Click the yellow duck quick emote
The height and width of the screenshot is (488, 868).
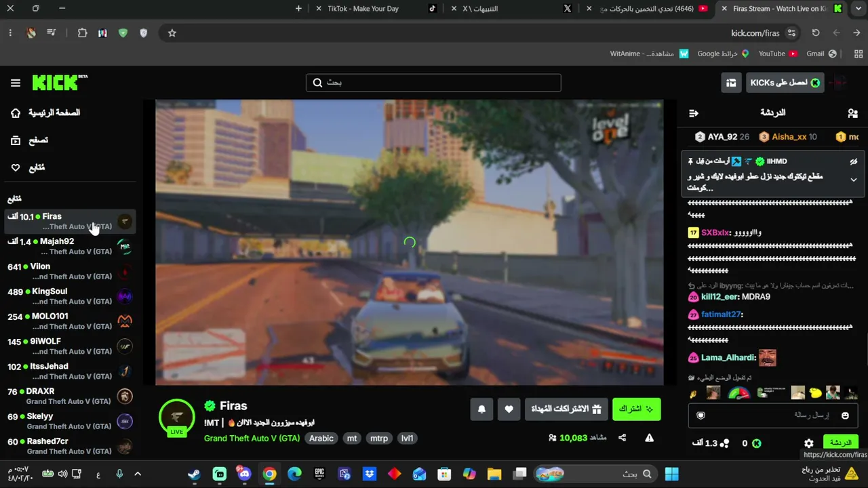coord(815,393)
